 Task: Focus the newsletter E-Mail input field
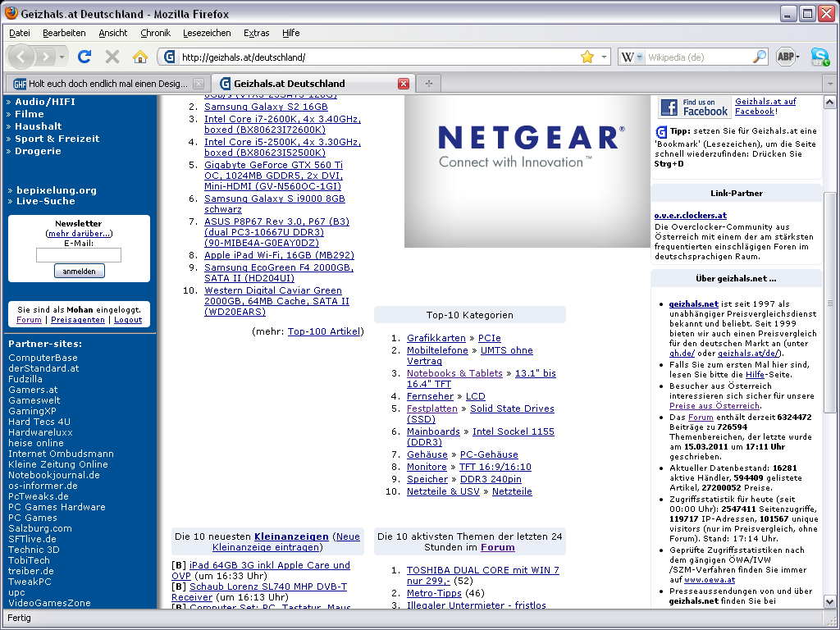[79, 255]
